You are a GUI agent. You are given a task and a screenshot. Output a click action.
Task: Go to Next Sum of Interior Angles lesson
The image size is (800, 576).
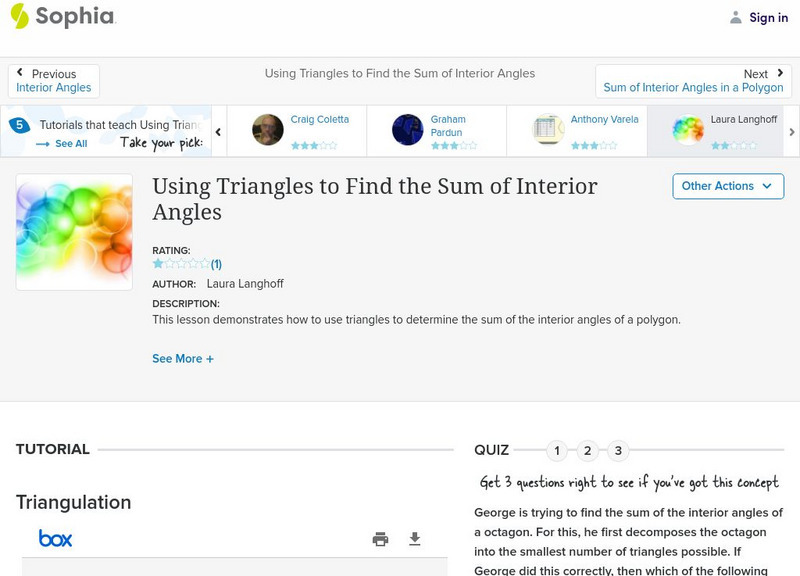[693, 81]
